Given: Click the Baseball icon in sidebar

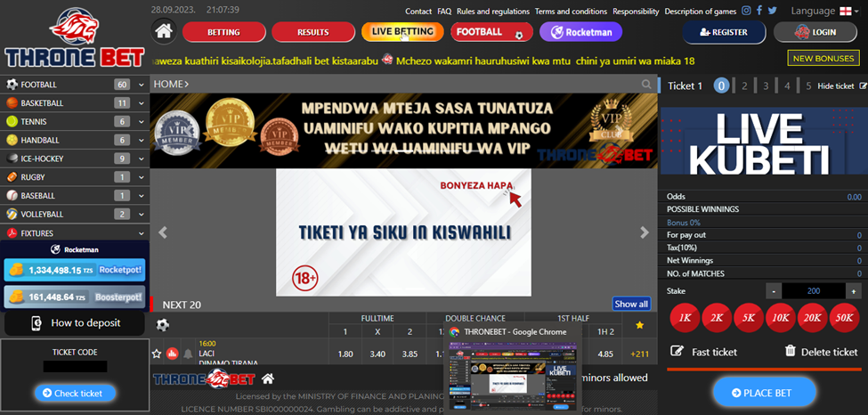Looking at the screenshot, I should click(x=12, y=196).
